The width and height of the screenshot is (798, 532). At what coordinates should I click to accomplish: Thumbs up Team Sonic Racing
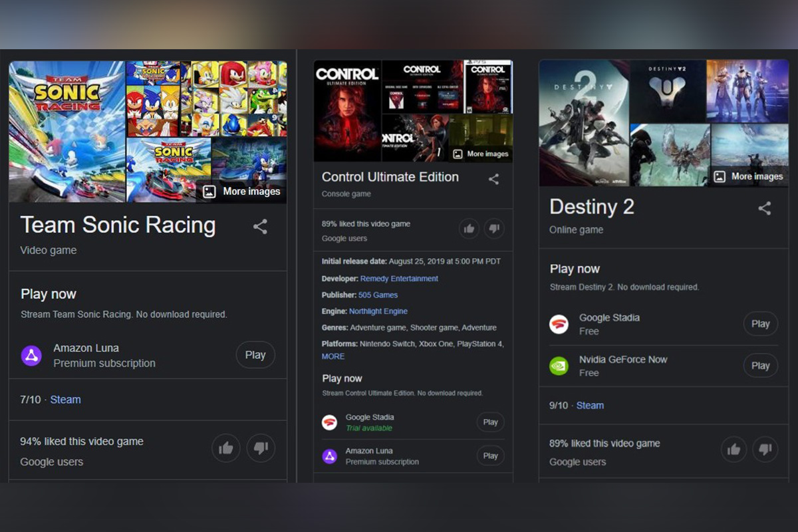226,448
